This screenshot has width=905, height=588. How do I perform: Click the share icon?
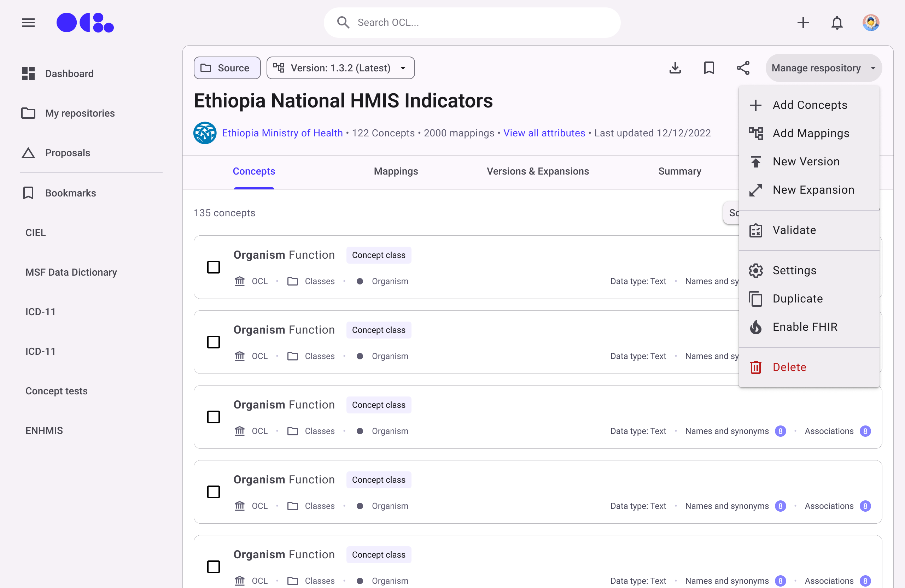pyautogui.click(x=743, y=68)
